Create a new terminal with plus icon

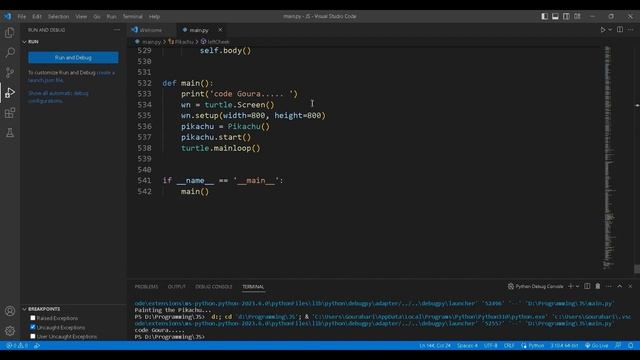tap(571, 287)
